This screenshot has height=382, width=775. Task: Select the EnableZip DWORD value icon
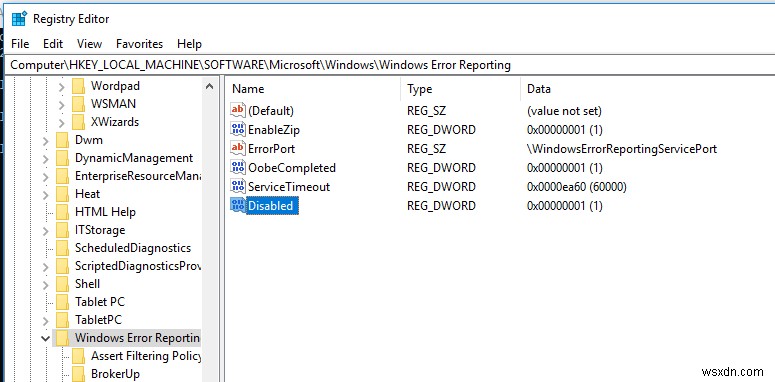tap(238, 129)
